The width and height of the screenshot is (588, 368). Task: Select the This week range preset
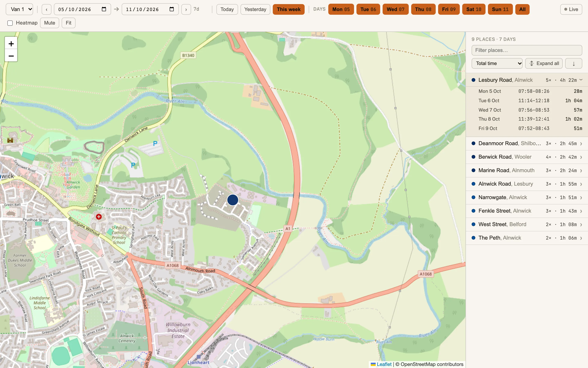coord(288,9)
